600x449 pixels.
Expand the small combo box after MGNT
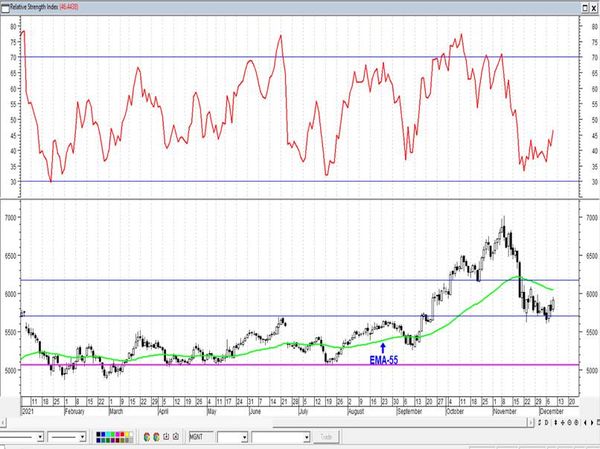click(245, 437)
